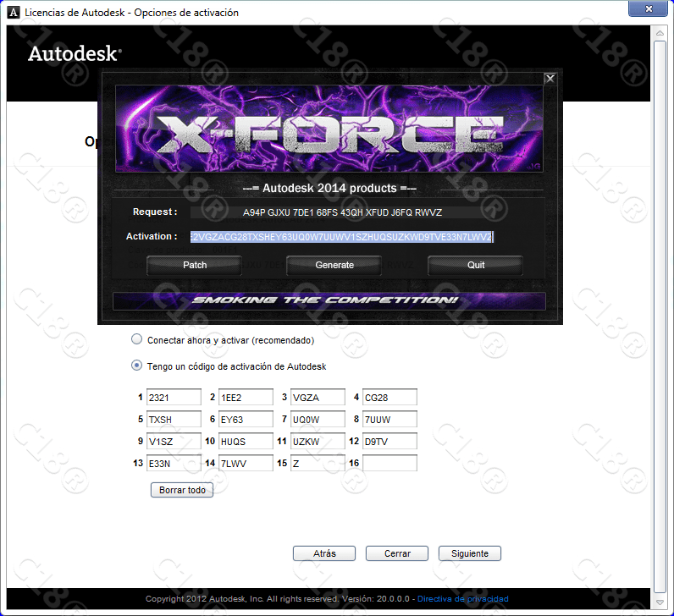This screenshot has width=674, height=616.
Task: Click the Quit button in X-Force
Action: (x=475, y=265)
